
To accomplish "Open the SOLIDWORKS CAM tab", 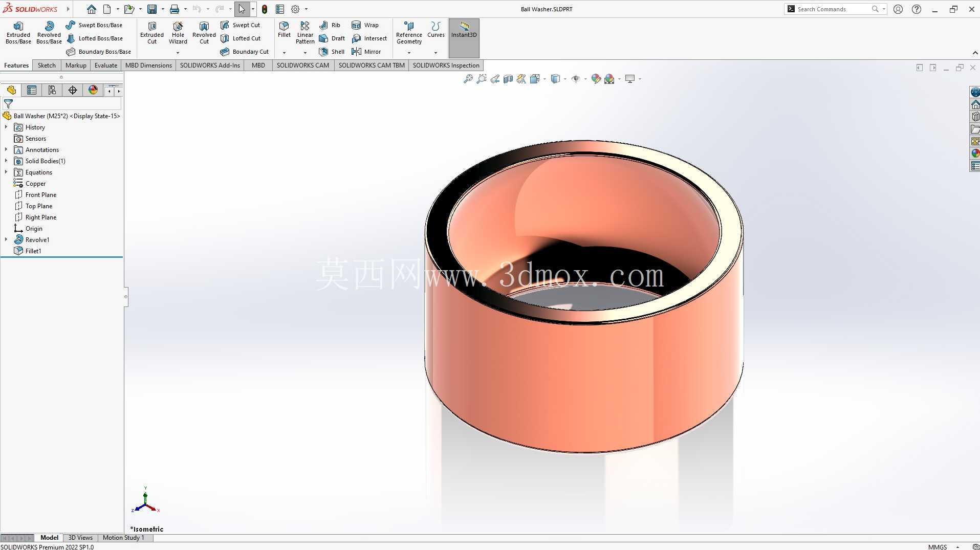I will point(303,65).
